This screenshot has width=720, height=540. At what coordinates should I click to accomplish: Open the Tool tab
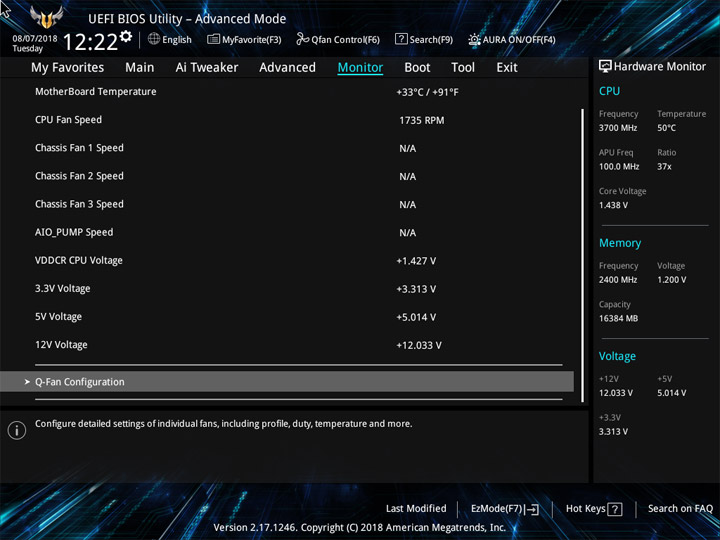(x=463, y=68)
